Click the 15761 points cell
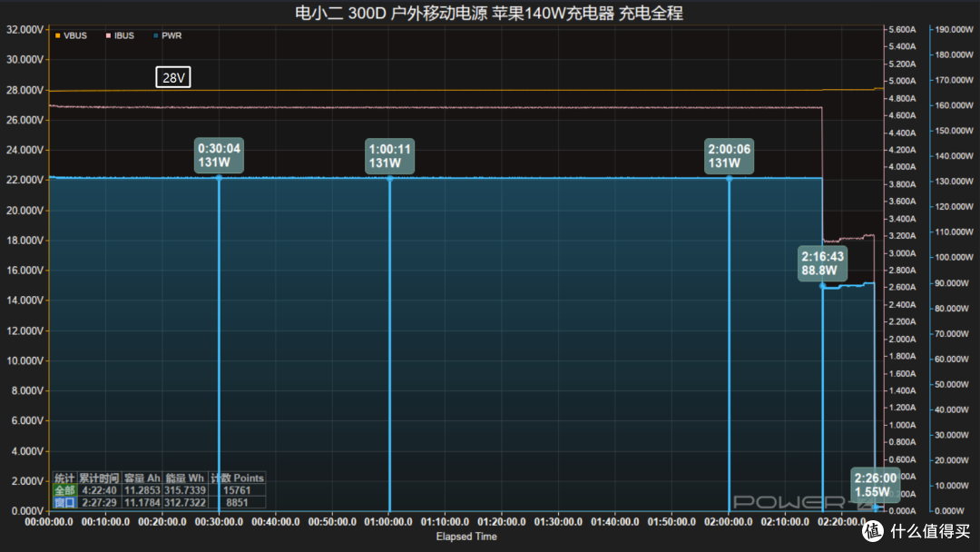The height and width of the screenshot is (552, 980). [237, 490]
